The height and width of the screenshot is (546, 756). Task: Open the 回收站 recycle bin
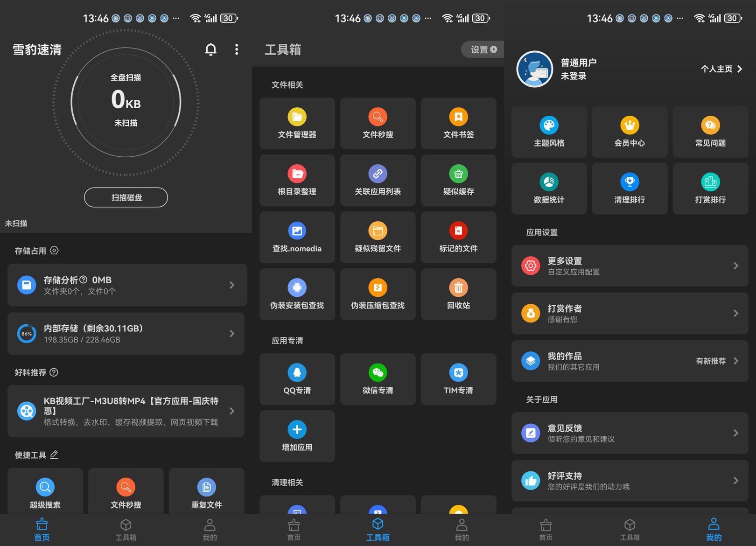458,294
